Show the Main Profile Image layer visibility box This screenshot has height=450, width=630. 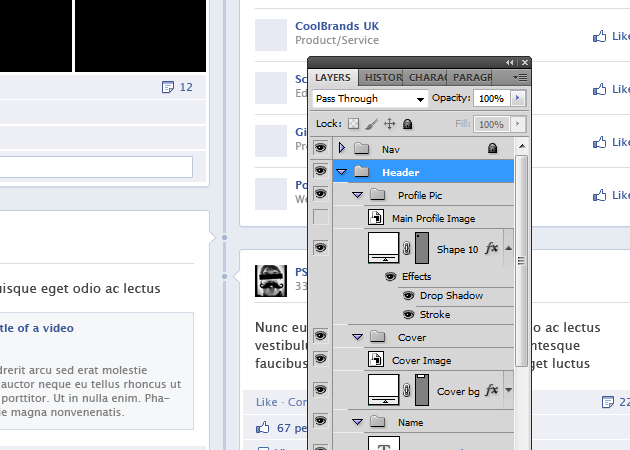click(321, 217)
